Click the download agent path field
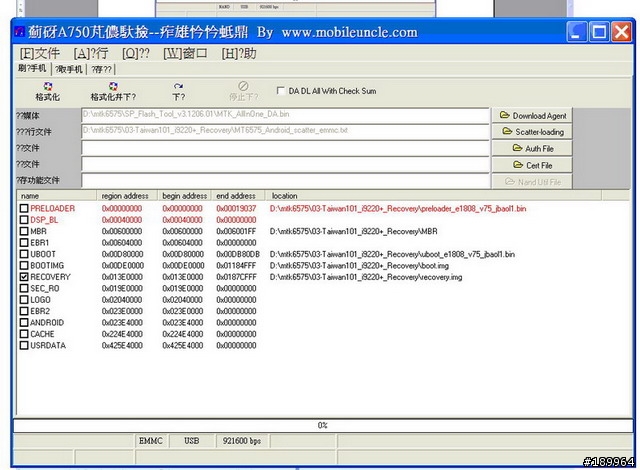 [x=285, y=115]
